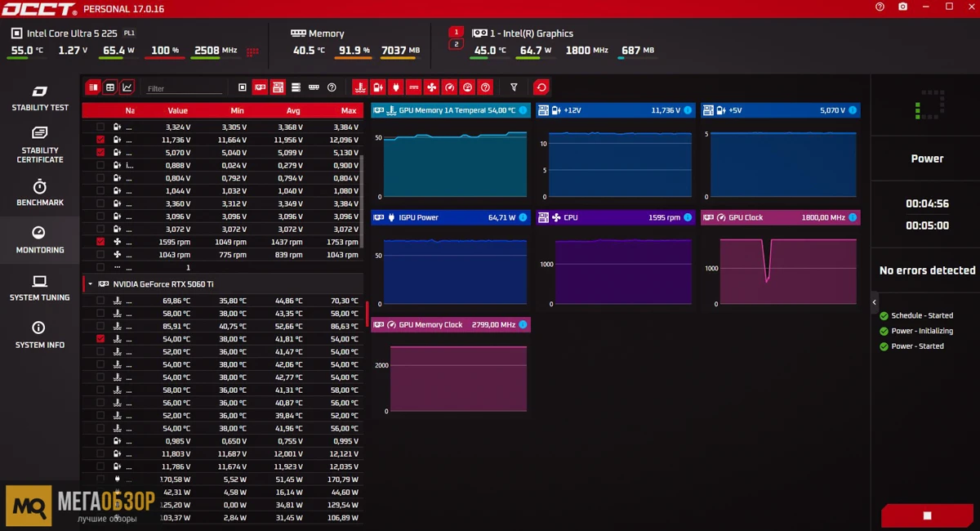Check the 69,86 °C GPU temperature checkbox
This screenshot has height=531, width=980.
100,301
